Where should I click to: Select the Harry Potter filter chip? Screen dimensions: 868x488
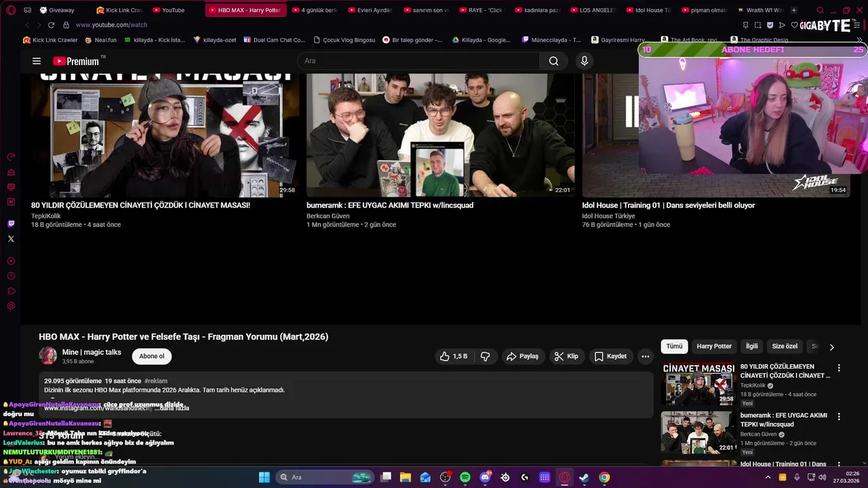point(714,346)
